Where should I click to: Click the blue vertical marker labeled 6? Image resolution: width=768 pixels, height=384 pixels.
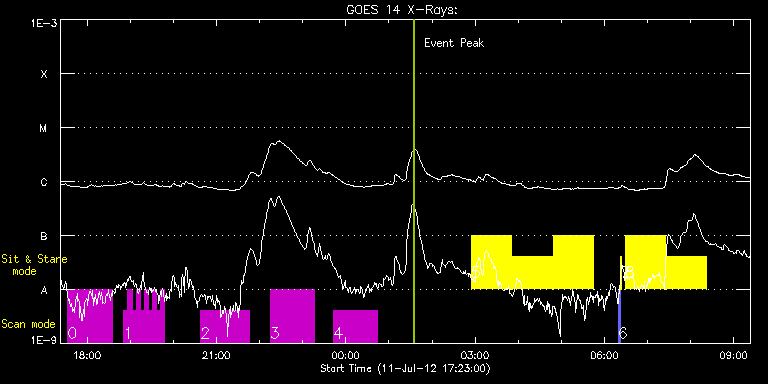click(620, 316)
